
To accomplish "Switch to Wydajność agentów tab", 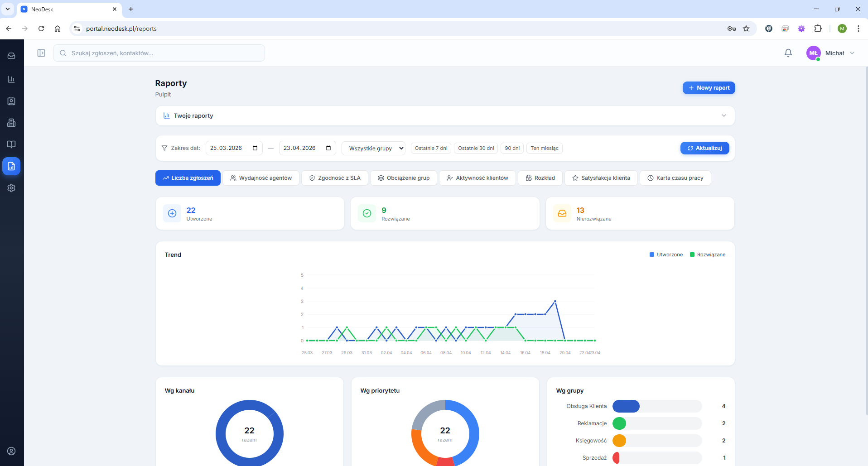I will click(x=261, y=178).
